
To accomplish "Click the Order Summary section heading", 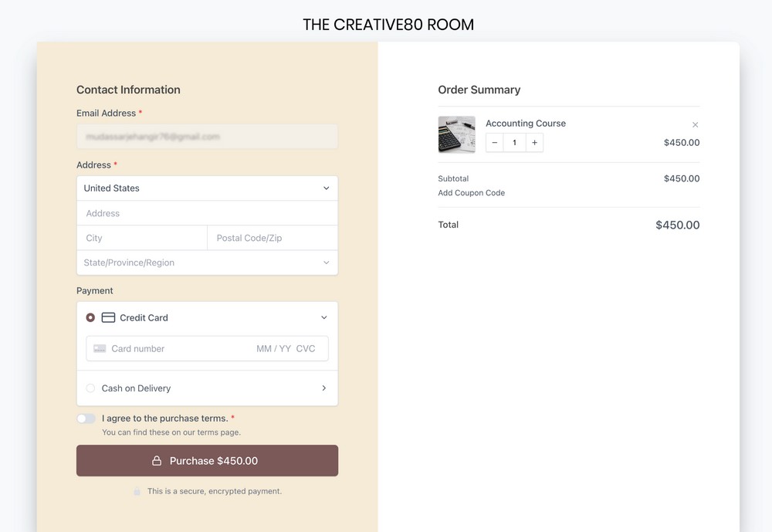I will click(479, 90).
